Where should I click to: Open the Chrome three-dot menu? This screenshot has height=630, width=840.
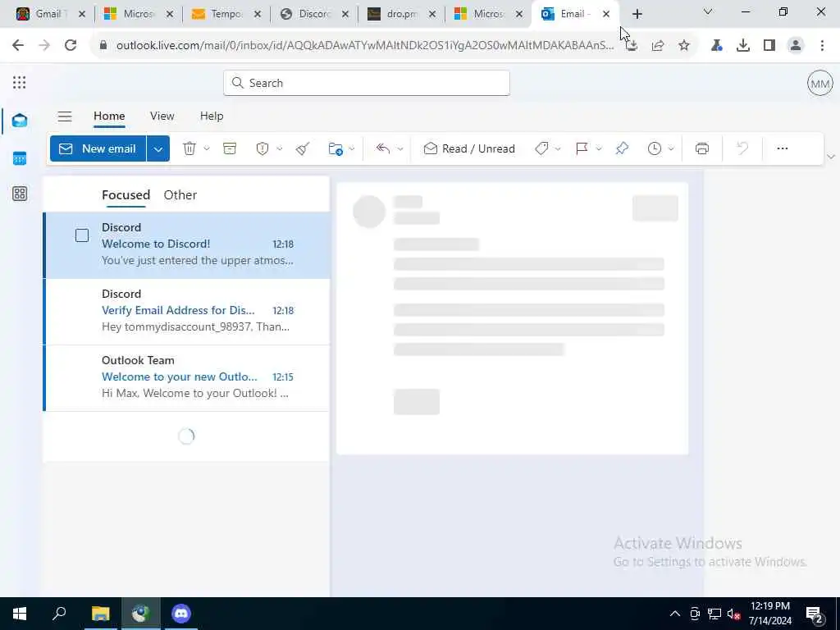pos(822,46)
